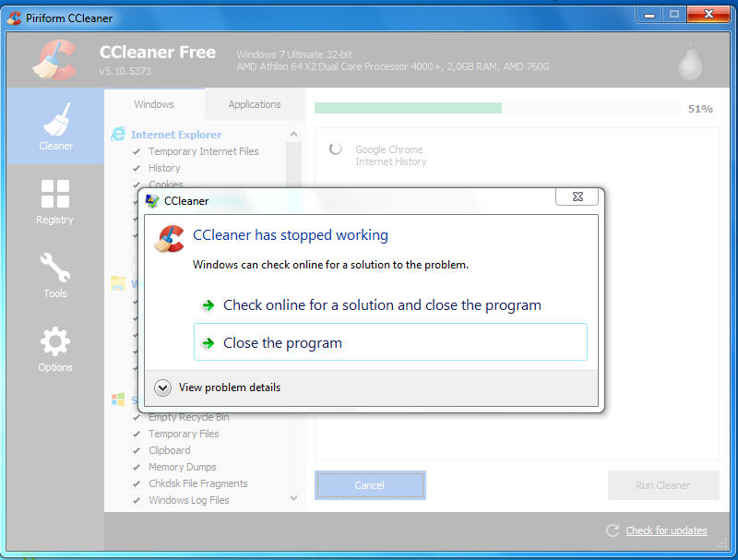Toggle the Temporary Internet Files checkbox
This screenshot has width=738, height=560.
137,152
